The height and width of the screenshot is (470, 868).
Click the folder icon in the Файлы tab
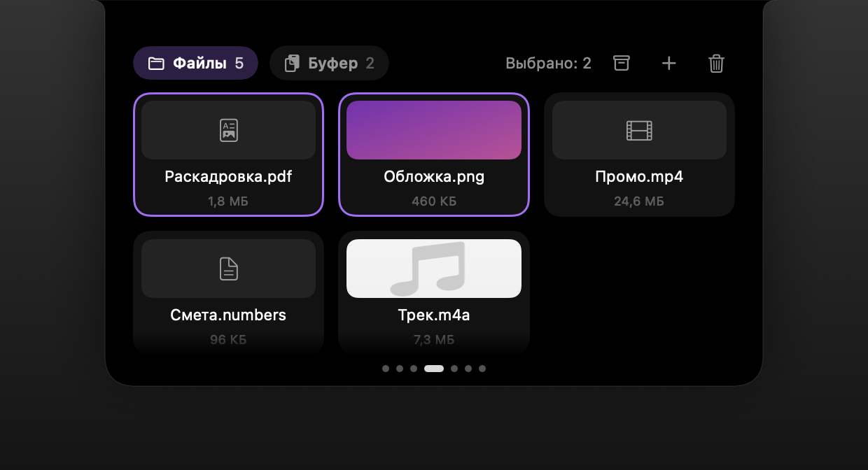point(156,64)
